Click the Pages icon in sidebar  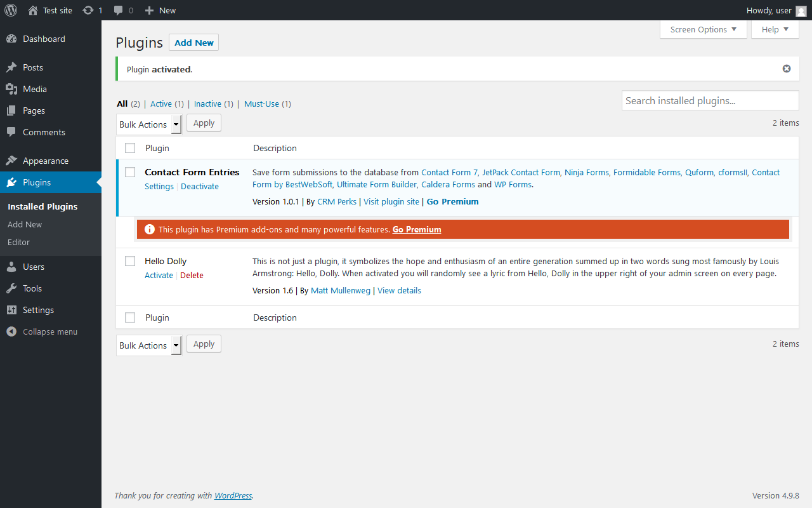pos(11,110)
